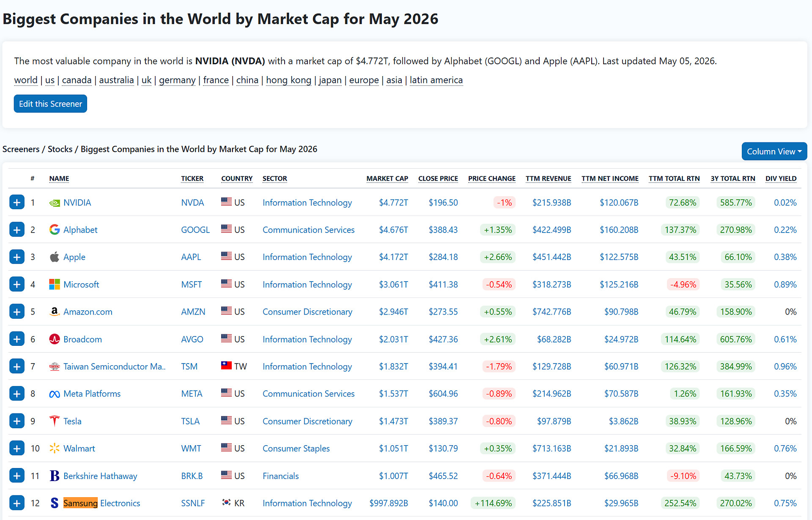Go to Screeners in the breadcrumb
Screen dimensions: 812x520
pos(21,149)
